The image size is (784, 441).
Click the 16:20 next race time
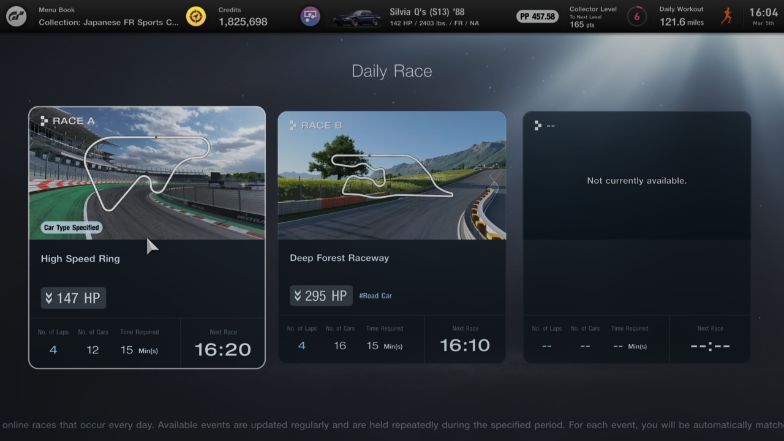pyautogui.click(x=223, y=350)
